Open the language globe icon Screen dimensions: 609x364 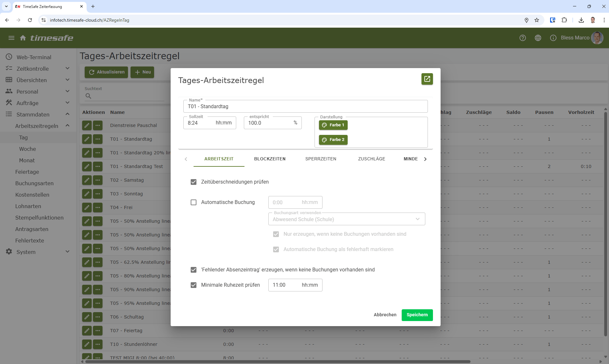pos(538,38)
